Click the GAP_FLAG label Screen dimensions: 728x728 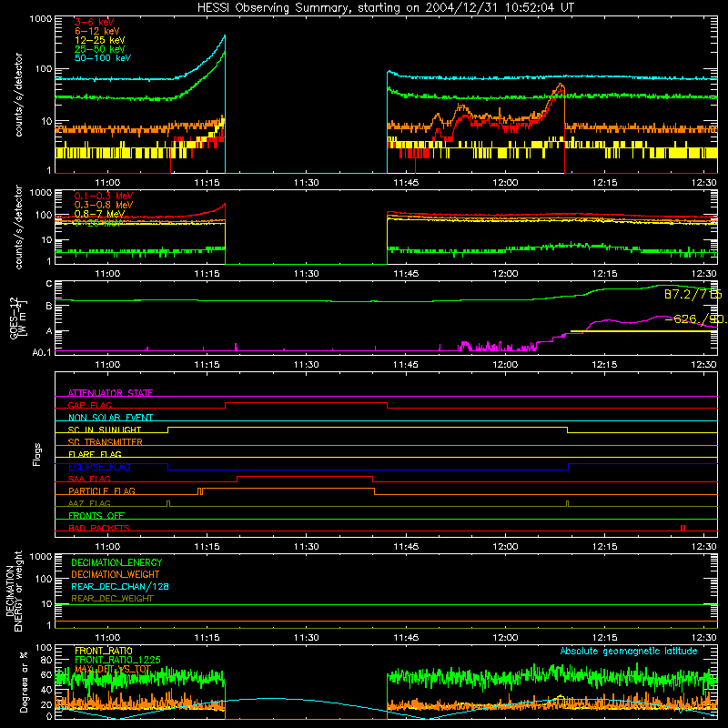(89, 405)
